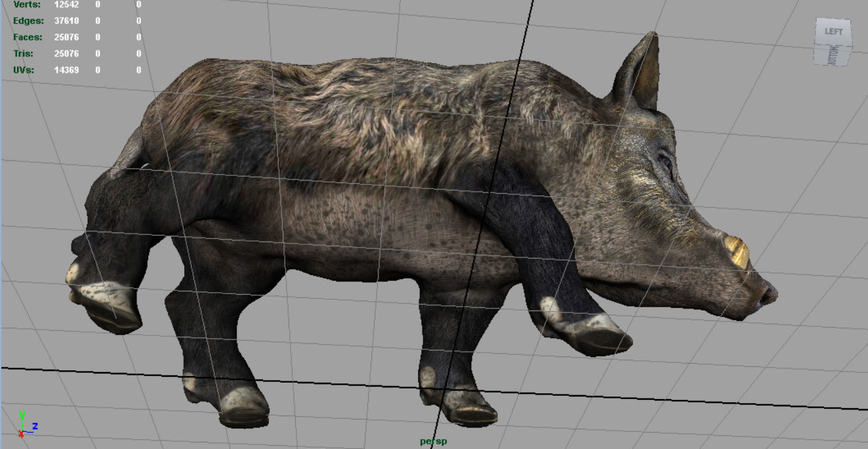Select the "Tris:" heads-up label
Image resolution: width=868 pixels, height=449 pixels.
pos(23,53)
